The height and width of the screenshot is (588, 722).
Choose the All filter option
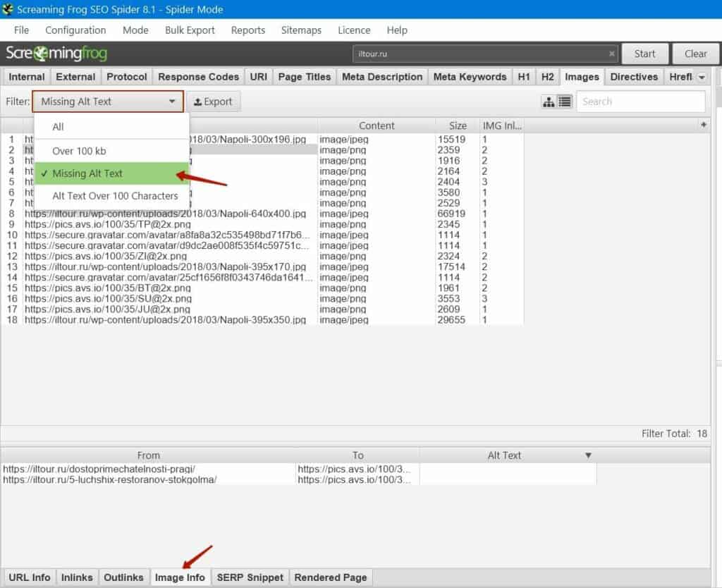coord(111,127)
